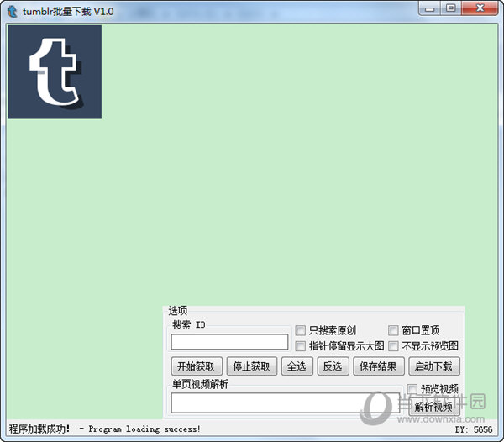
Task: Toggle the 窗口置顶 checkbox
Action: (393, 330)
